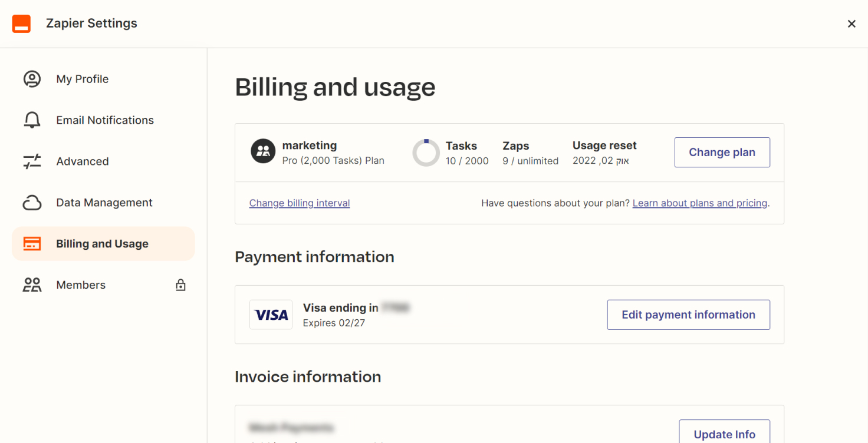Go to Email Notifications settings
Screen dimensions: 868x443
click(105, 120)
